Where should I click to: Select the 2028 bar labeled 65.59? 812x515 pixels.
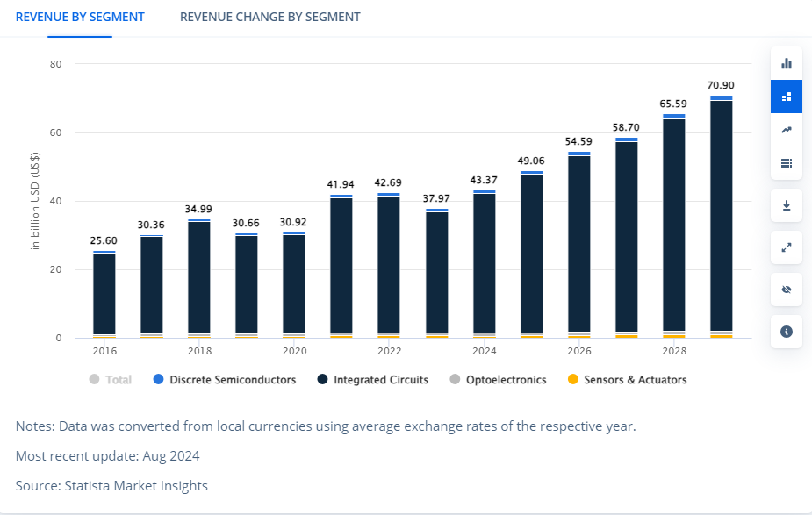click(x=673, y=226)
